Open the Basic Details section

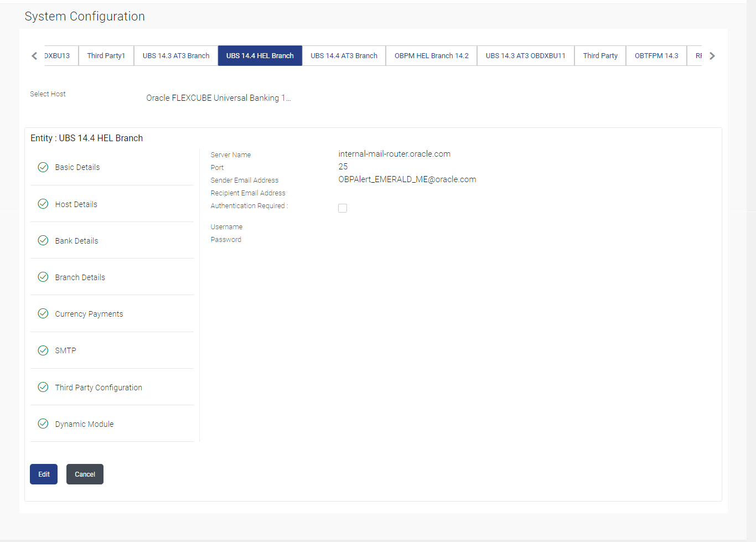[112, 167]
